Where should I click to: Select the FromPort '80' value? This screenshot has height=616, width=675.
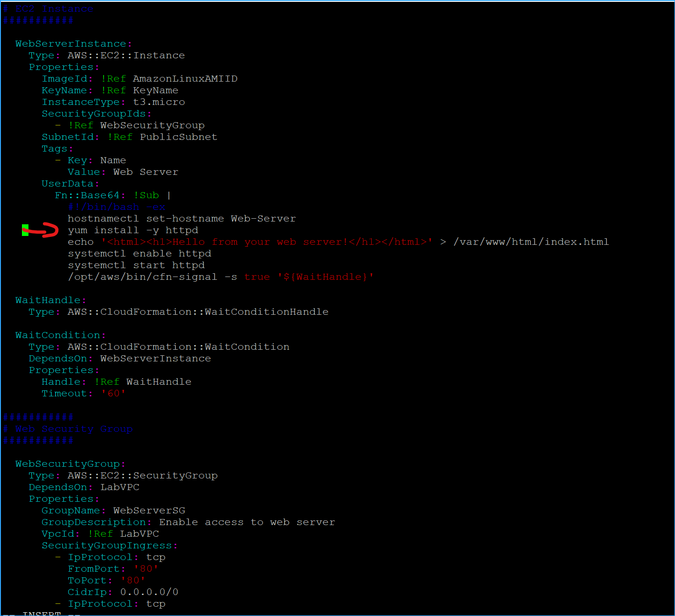click(x=145, y=568)
